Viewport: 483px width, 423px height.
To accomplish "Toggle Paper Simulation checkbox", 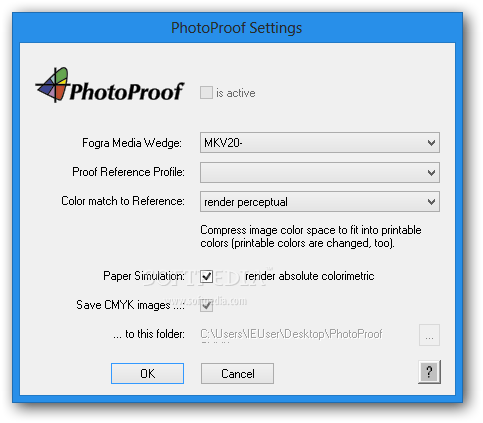I will coord(207,276).
